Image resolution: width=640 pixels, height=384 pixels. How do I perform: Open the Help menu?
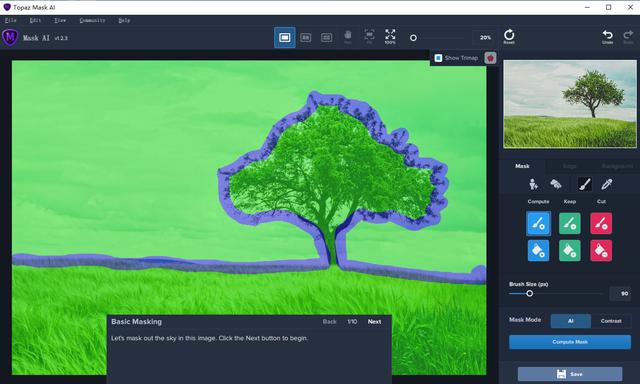click(124, 20)
